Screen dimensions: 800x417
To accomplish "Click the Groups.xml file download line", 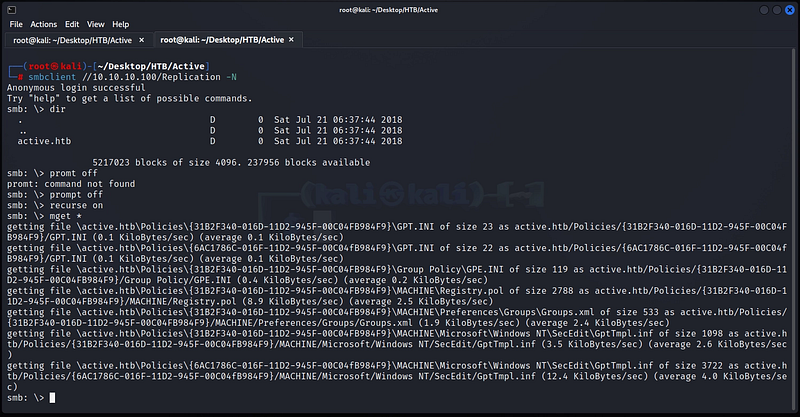I will (397, 317).
